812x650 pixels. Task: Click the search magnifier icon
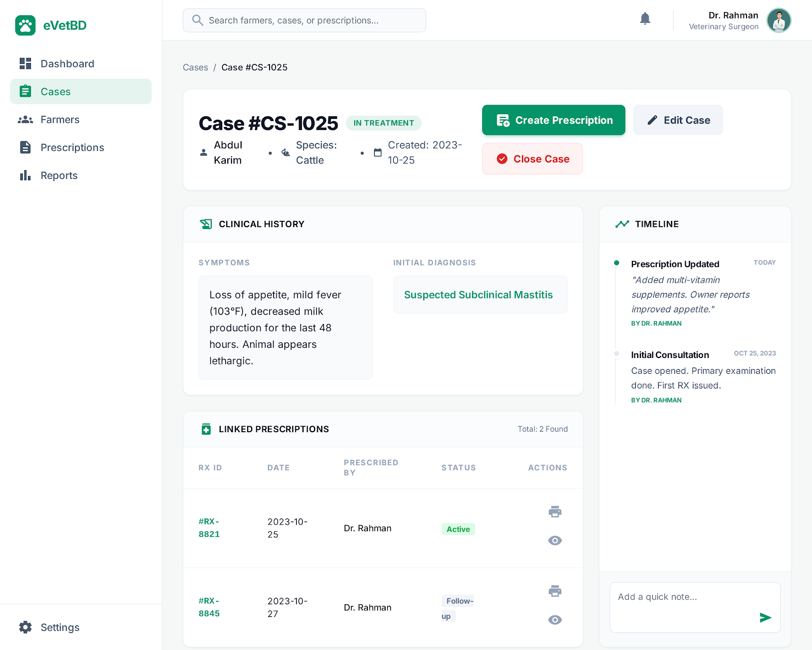(x=198, y=20)
